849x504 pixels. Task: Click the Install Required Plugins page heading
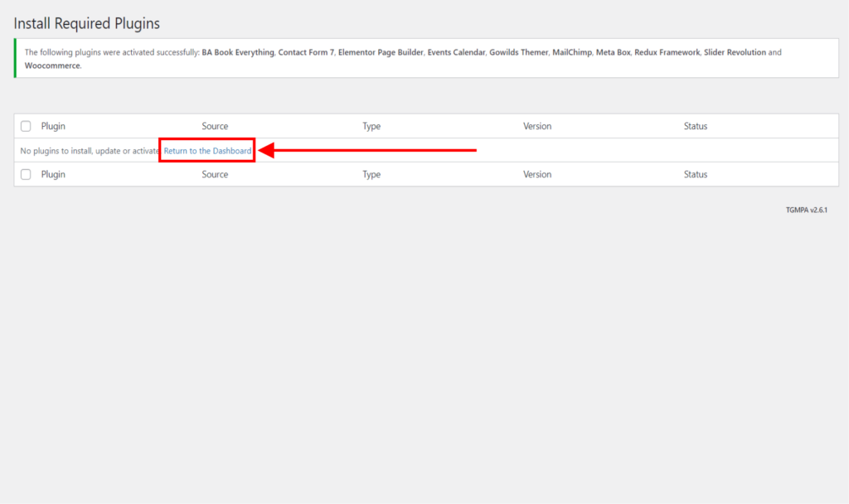point(87,23)
